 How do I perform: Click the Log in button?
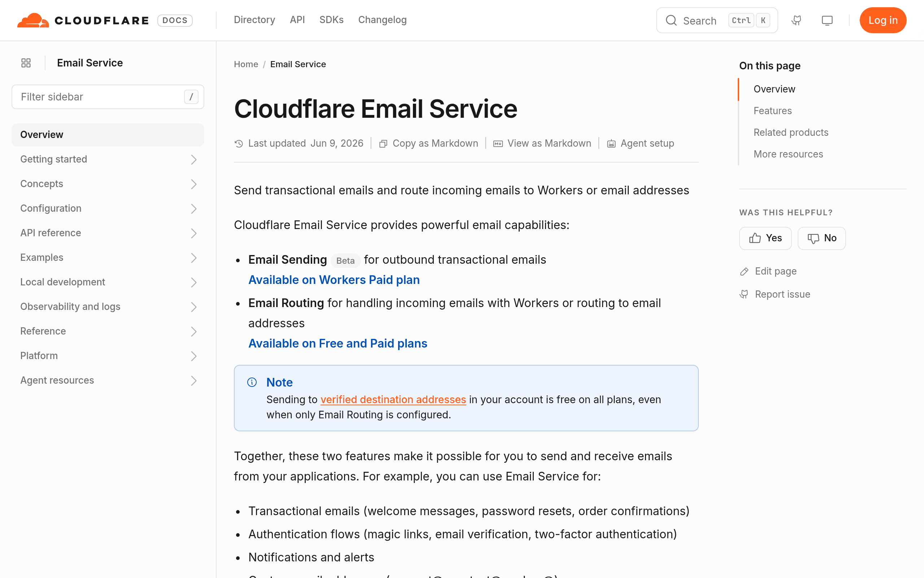(883, 20)
